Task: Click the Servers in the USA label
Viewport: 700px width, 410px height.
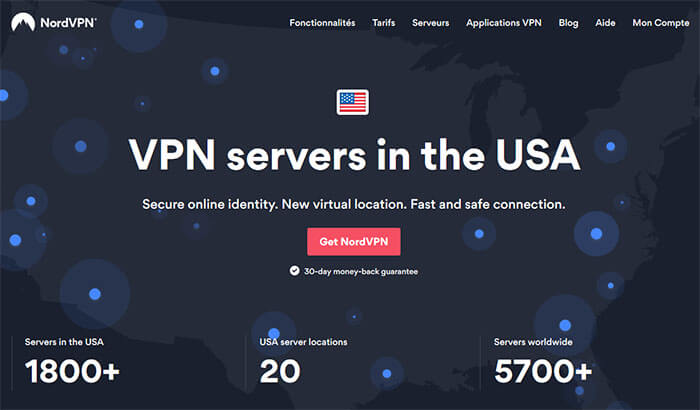Action: click(64, 342)
